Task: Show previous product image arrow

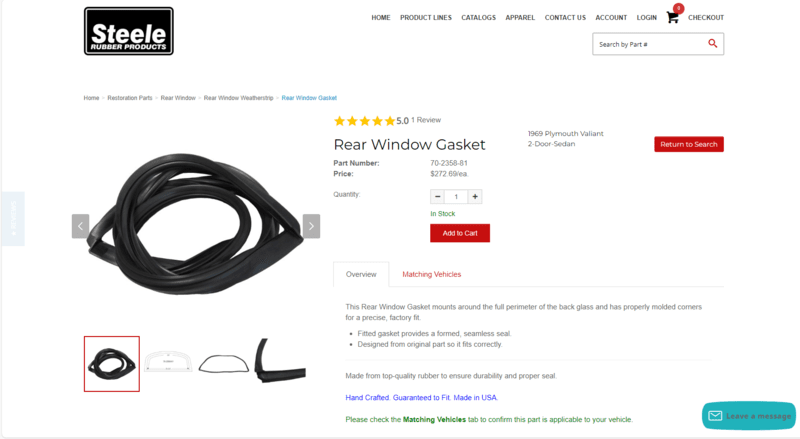Action: click(x=81, y=226)
